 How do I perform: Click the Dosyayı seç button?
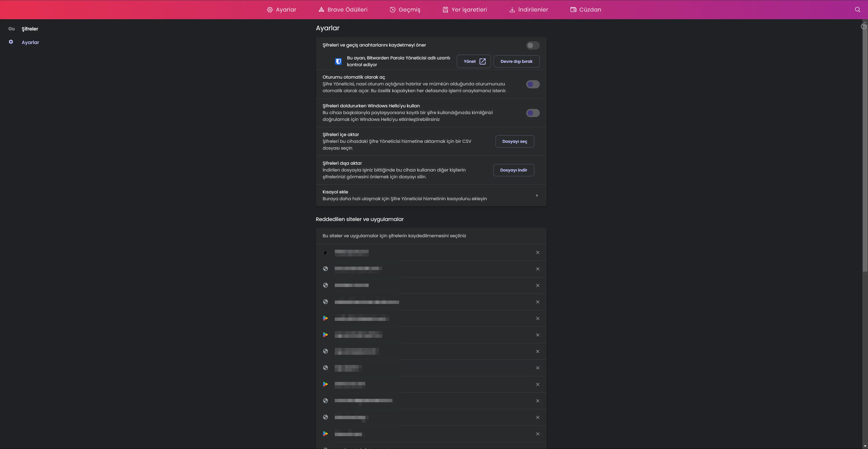pyautogui.click(x=514, y=141)
